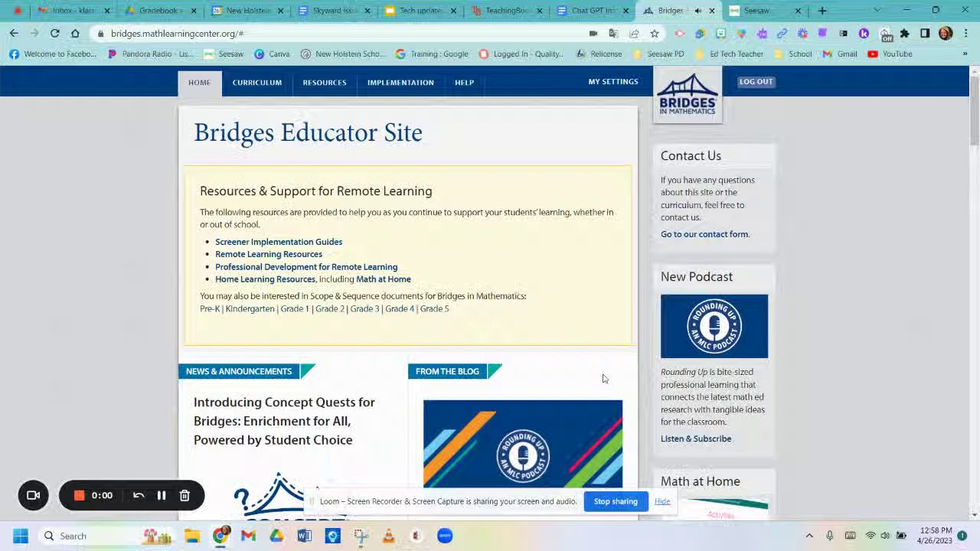Open MY SETTINGS
The image size is (980, 551).
click(613, 82)
